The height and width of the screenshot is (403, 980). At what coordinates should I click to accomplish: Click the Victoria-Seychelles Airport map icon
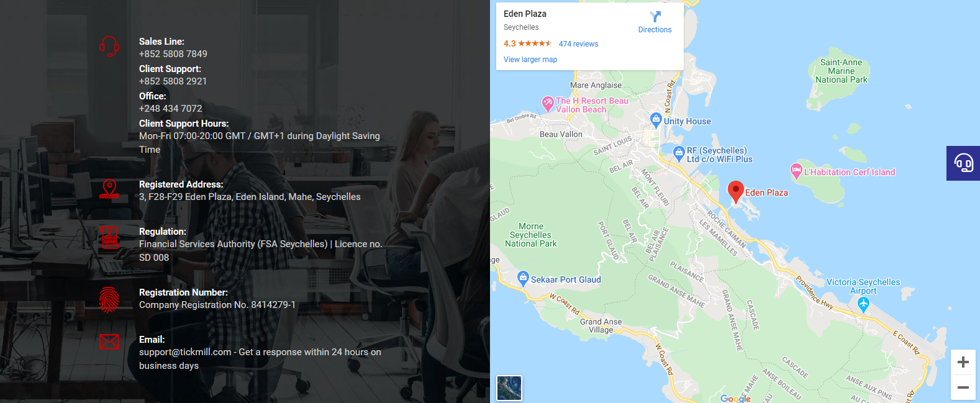pos(863,304)
